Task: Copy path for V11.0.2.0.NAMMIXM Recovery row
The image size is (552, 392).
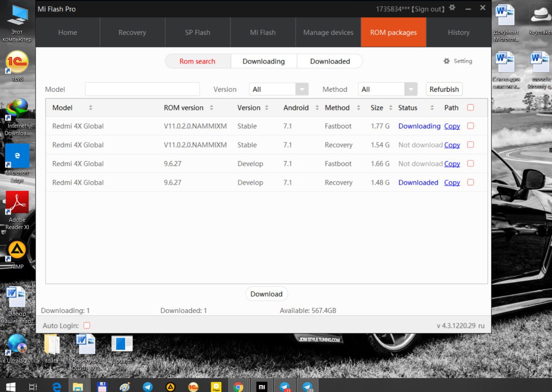Action: point(452,145)
